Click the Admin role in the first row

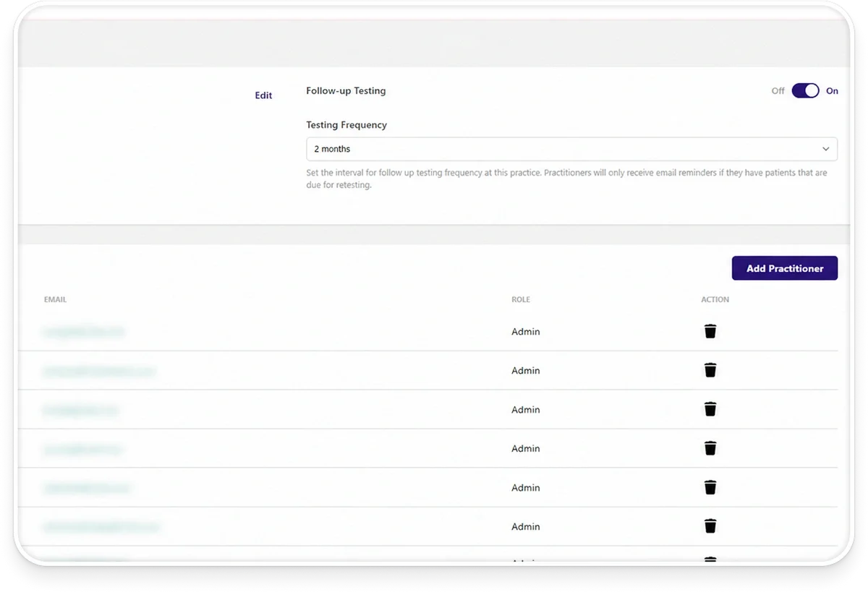click(526, 332)
